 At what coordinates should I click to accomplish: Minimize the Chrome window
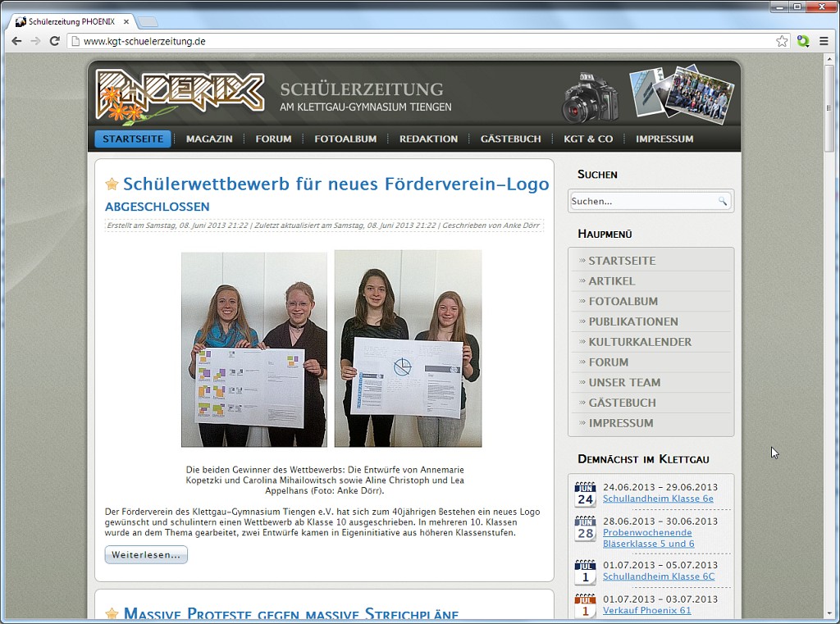[x=780, y=7]
